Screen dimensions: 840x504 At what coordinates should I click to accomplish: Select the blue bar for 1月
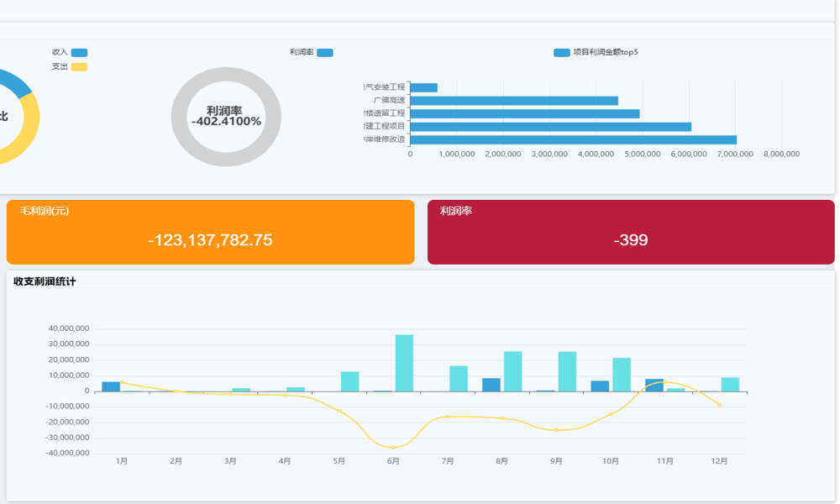pyautogui.click(x=111, y=386)
